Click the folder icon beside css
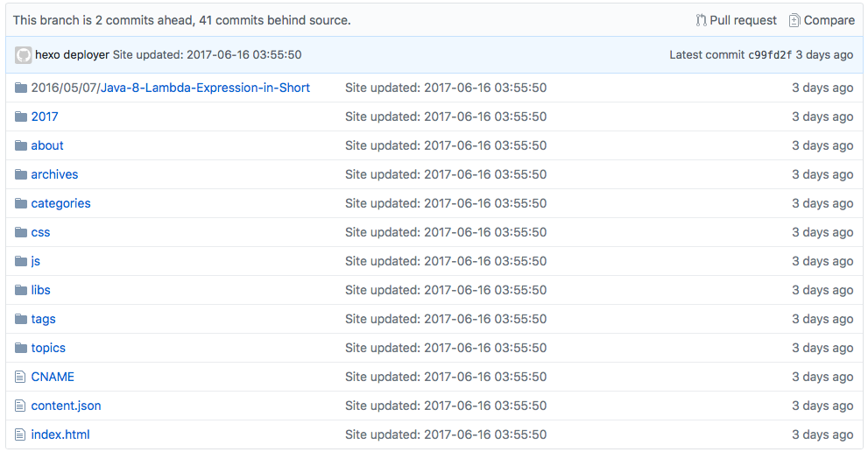The width and height of the screenshot is (868, 452). (x=21, y=232)
